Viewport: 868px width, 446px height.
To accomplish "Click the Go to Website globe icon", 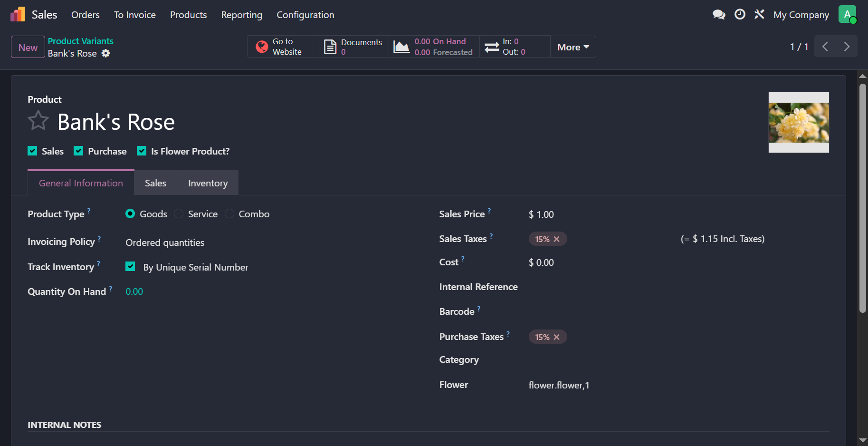I will coord(262,46).
